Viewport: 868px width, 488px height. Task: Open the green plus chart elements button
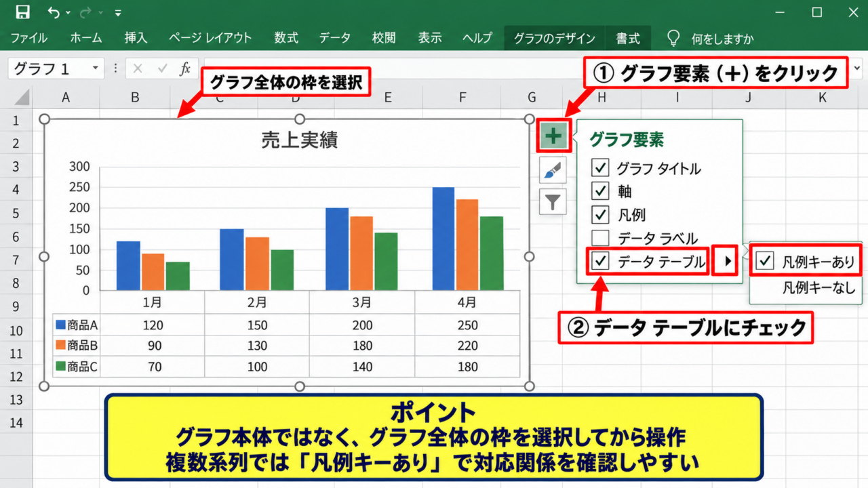554,136
